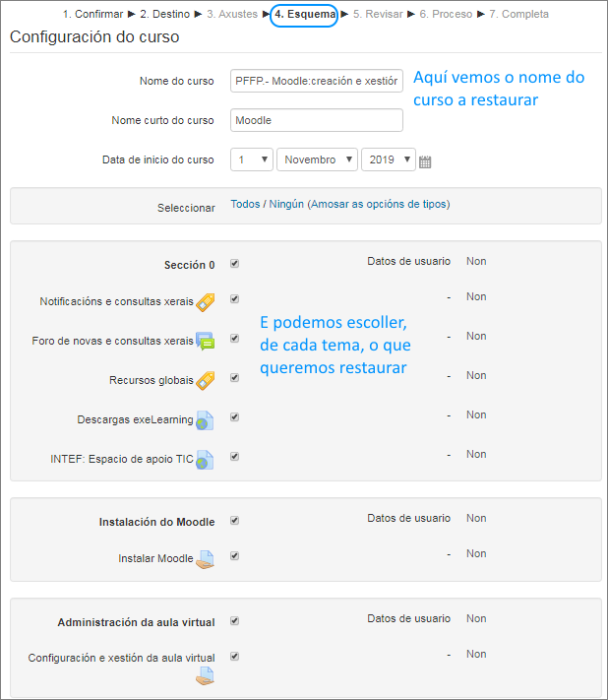Go to step 5. Revisar

click(378, 15)
